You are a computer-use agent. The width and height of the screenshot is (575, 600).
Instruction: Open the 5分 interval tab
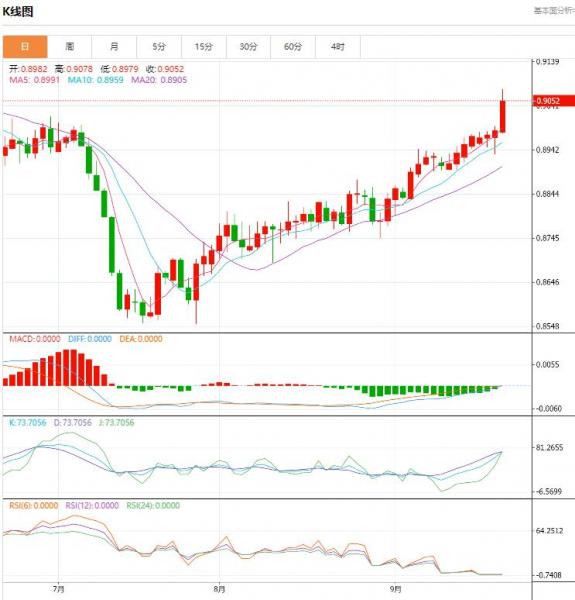click(159, 47)
